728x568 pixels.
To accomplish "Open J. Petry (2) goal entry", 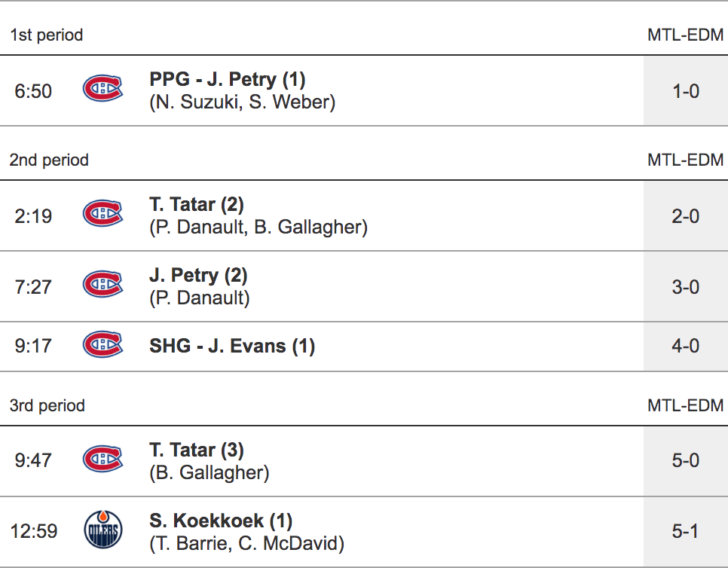I will pyautogui.click(x=198, y=275).
